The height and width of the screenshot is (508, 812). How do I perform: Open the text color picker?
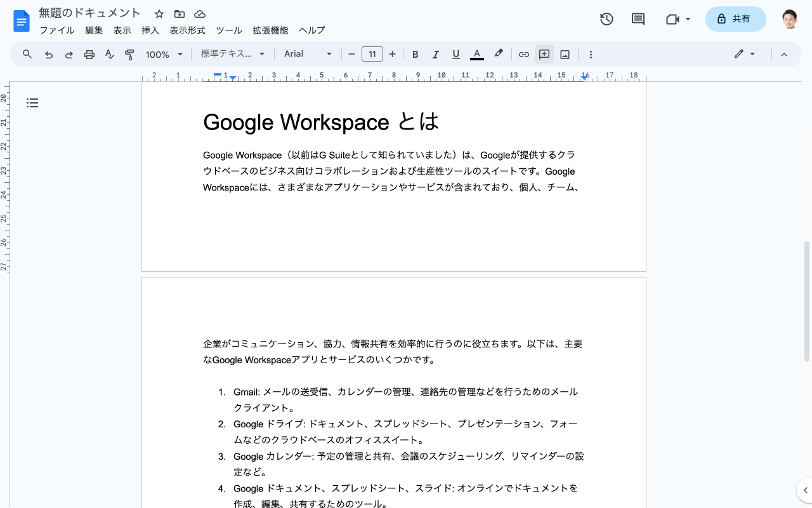pos(477,55)
